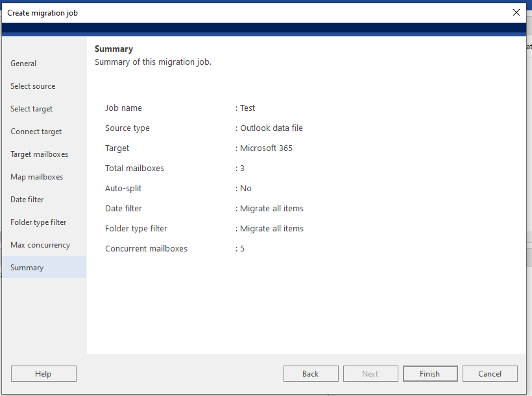Image resolution: width=532 pixels, height=396 pixels.
Task: Cancel the migration job creation
Action: pyautogui.click(x=490, y=373)
